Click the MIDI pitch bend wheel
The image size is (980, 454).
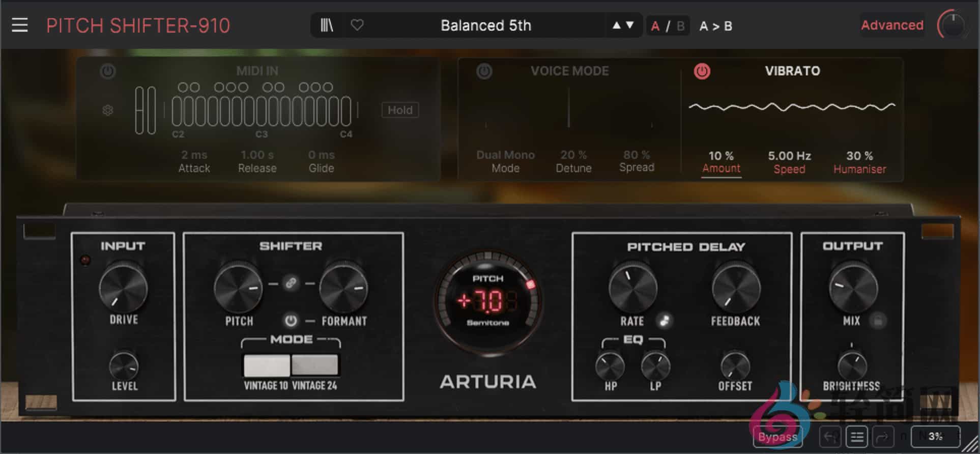point(140,110)
